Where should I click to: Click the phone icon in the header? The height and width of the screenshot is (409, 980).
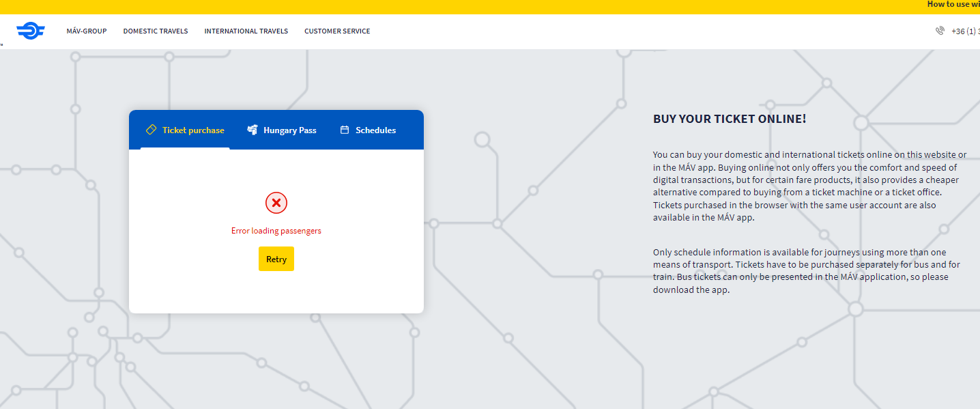point(940,31)
